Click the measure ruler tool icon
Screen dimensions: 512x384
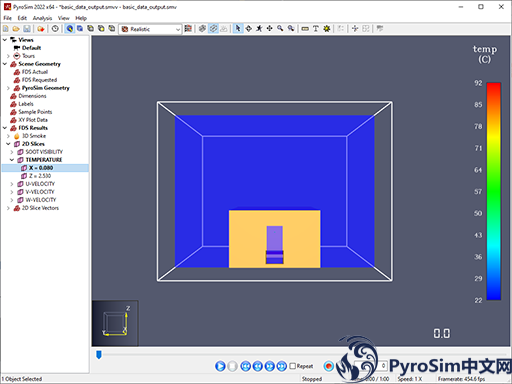(305, 29)
